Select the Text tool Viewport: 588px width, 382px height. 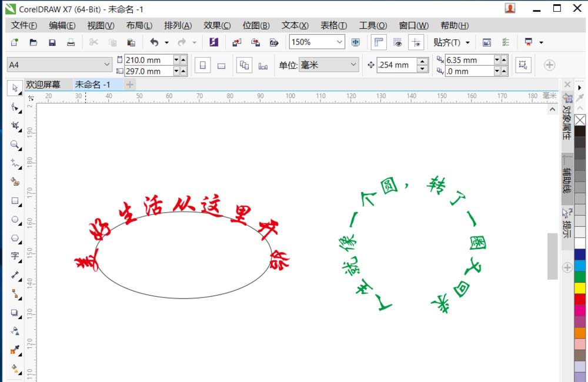[x=15, y=256]
